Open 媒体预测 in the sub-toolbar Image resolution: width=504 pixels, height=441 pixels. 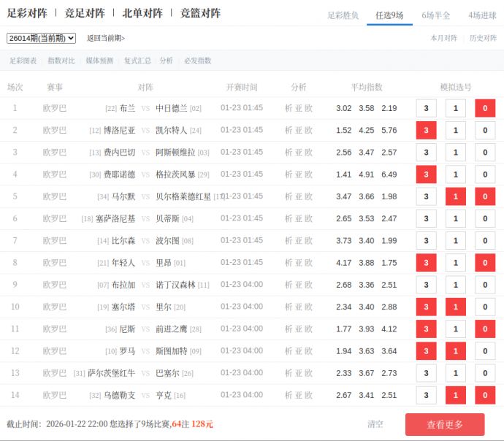click(99, 61)
